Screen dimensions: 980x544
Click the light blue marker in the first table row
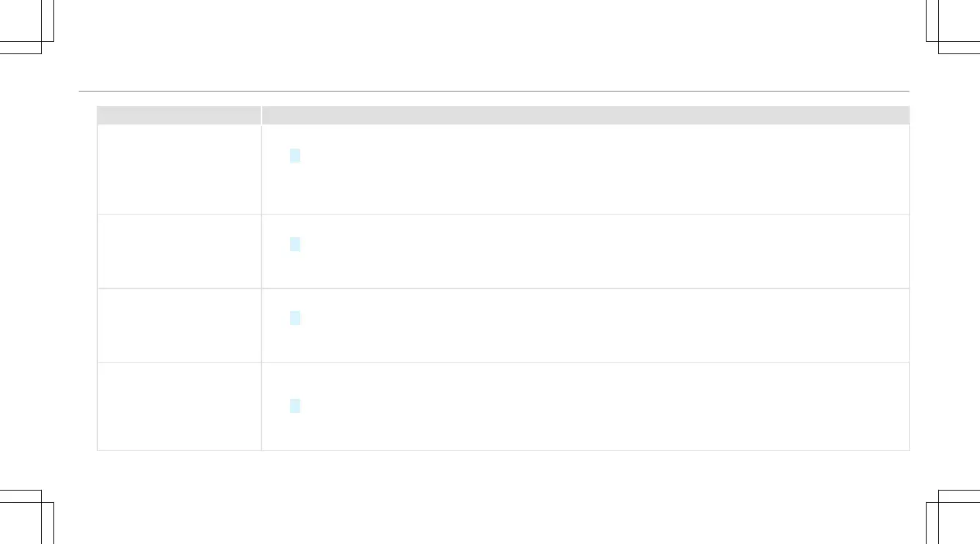tap(294, 155)
